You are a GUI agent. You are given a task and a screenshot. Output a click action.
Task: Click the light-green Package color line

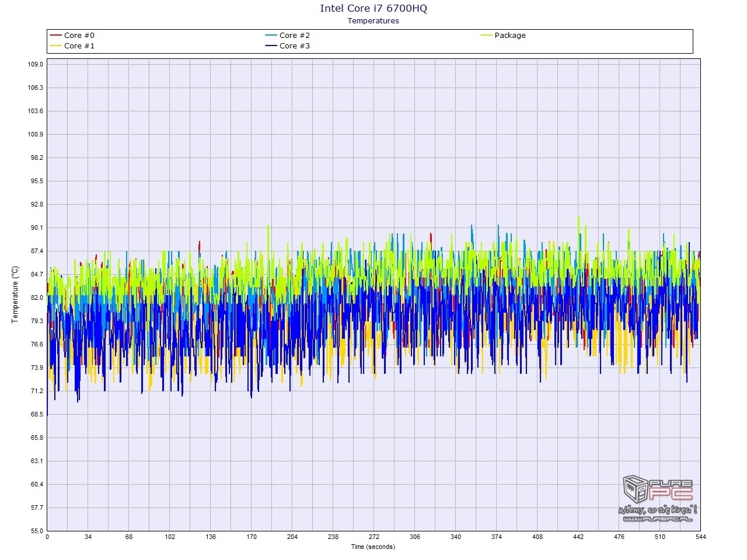tap(486, 36)
